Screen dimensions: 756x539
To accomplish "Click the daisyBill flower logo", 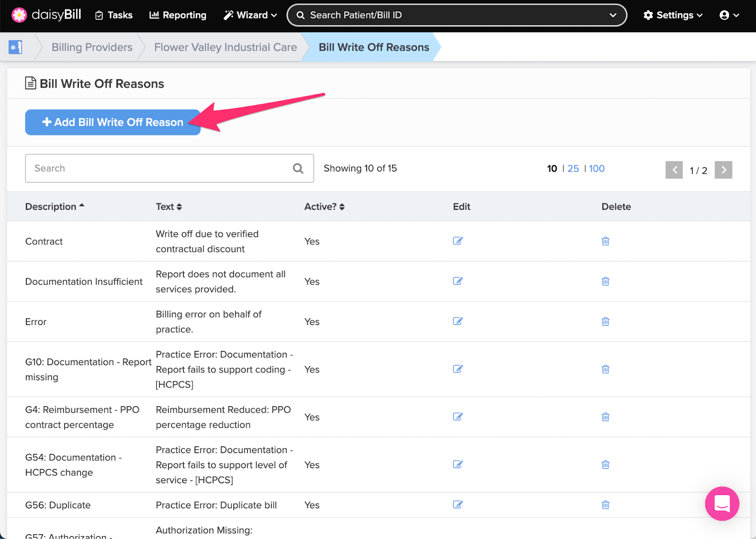I will pos(19,15).
